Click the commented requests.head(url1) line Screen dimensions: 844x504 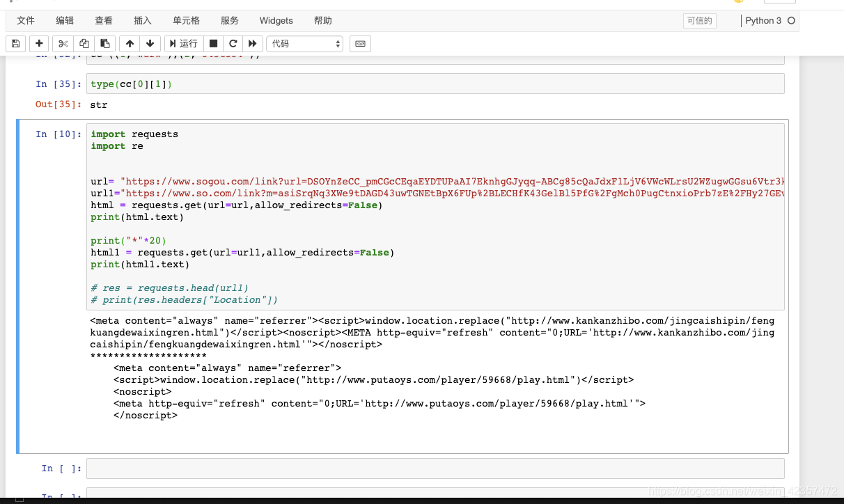(169, 288)
